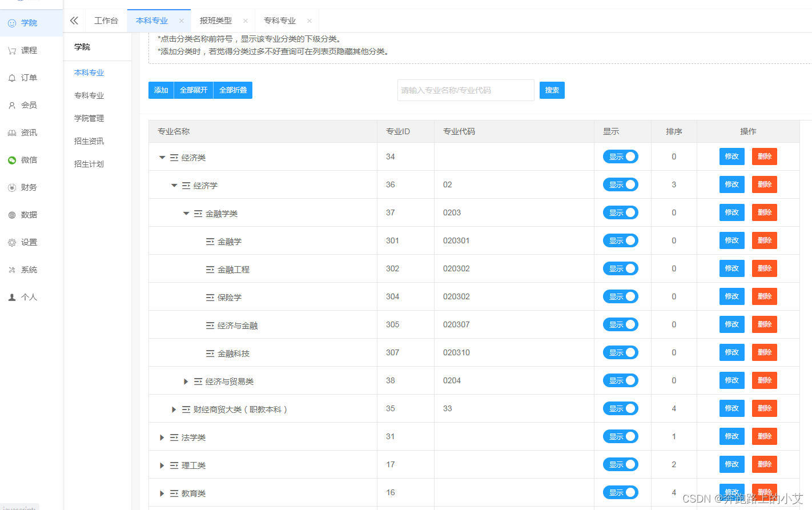Image resolution: width=812 pixels, height=510 pixels.
Task: Close the 本科专业 tab
Action: [x=182, y=21]
